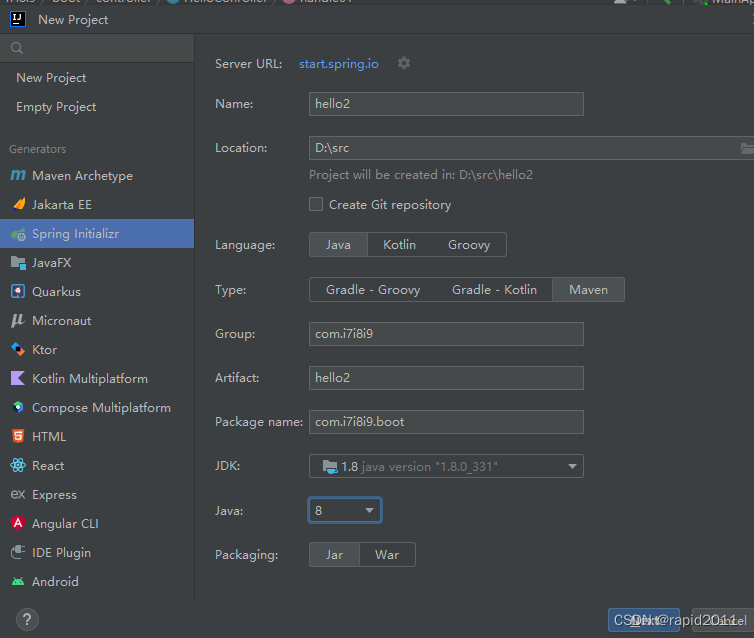This screenshot has width=754, height=638.
Task: Click the Spring Initializr icon
Action: (x=18, y=234)
